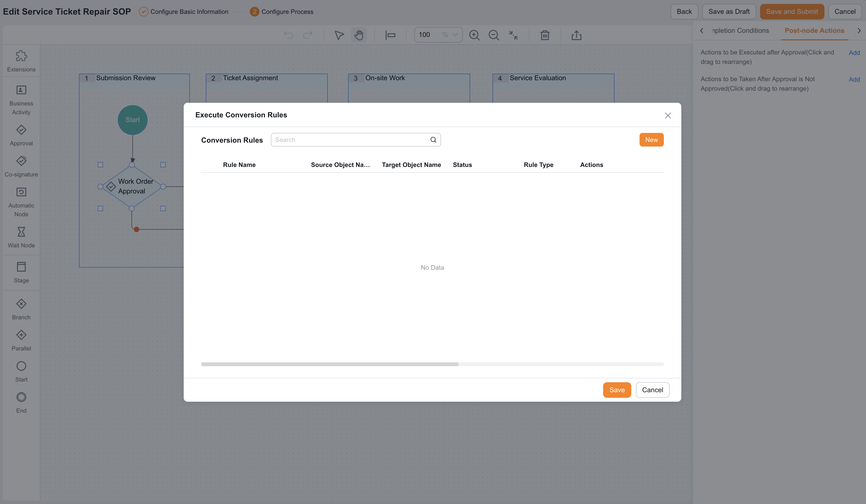Click the horizontal scrollbar in the rules table
This screenshot has width=866, height=504.
pyautogui.click(x=329, y=365)
